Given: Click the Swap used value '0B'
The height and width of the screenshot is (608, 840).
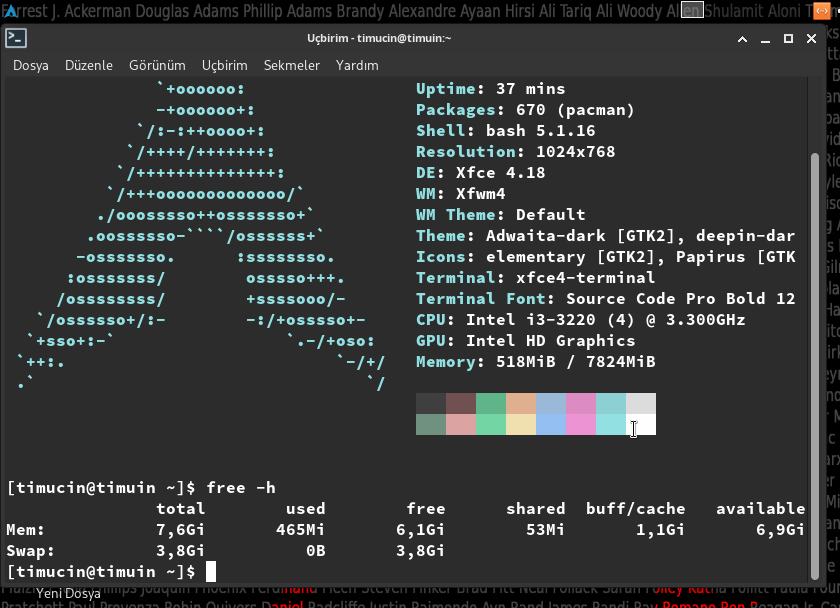Looking at the screenshot, I should point(316,551).
